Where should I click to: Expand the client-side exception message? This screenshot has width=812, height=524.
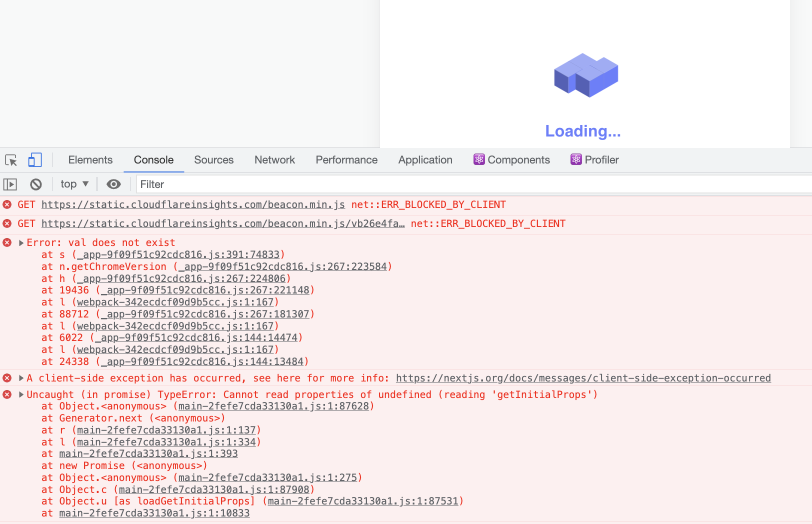20,378
